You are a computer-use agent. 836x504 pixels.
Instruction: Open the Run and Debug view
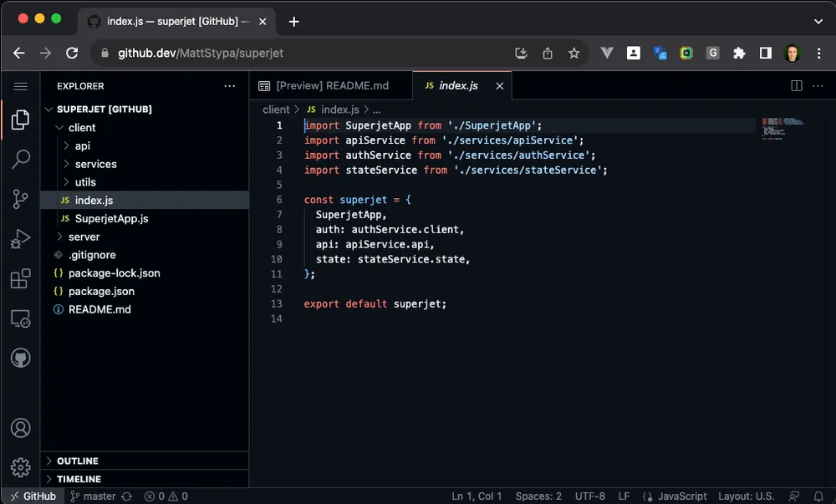[x=20, y=239]
